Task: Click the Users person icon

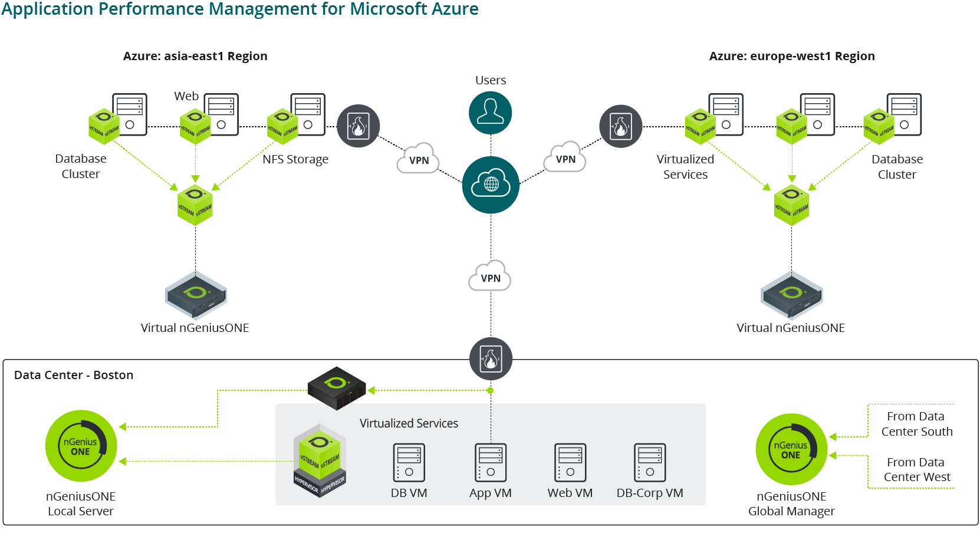Action: click(x=491, y=113)
